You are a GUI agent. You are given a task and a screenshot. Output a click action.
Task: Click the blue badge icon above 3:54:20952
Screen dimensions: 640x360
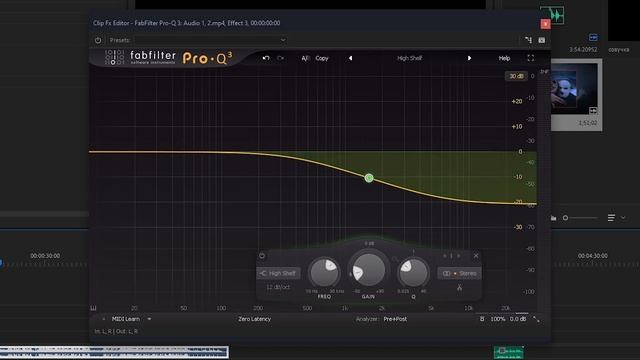(x=593, y=38)
